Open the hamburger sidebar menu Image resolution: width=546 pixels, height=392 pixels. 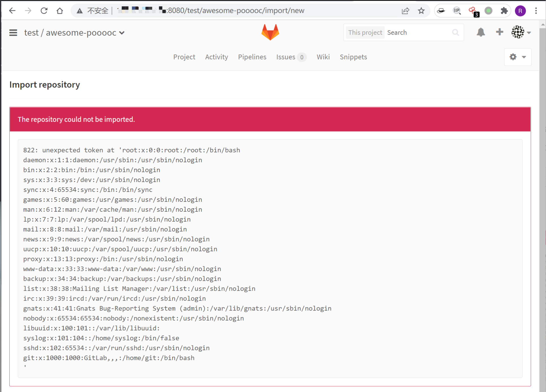[x=13, y=33]
